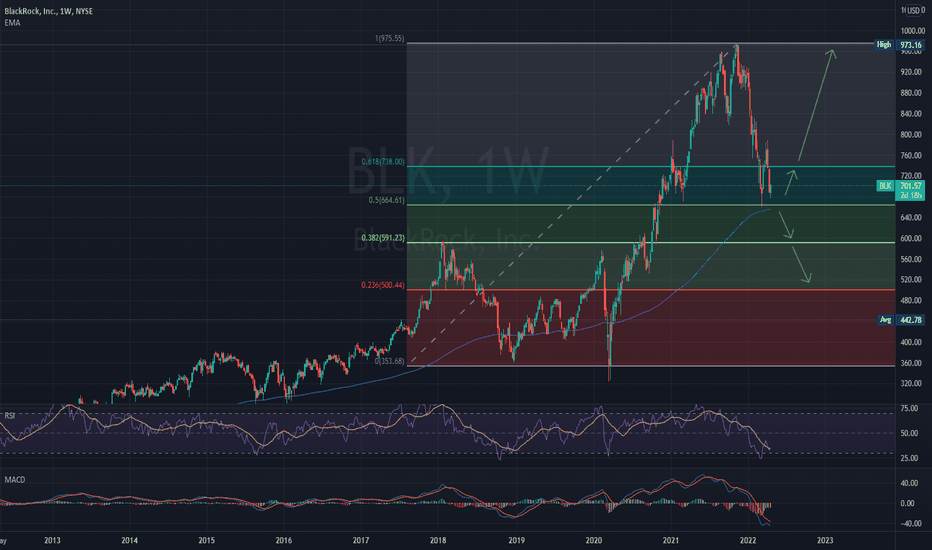The height and width of the screenshot is (550, 932).
Task: Click the '0(353.68)' Fibonacci level label
Action: coord(389,360)
